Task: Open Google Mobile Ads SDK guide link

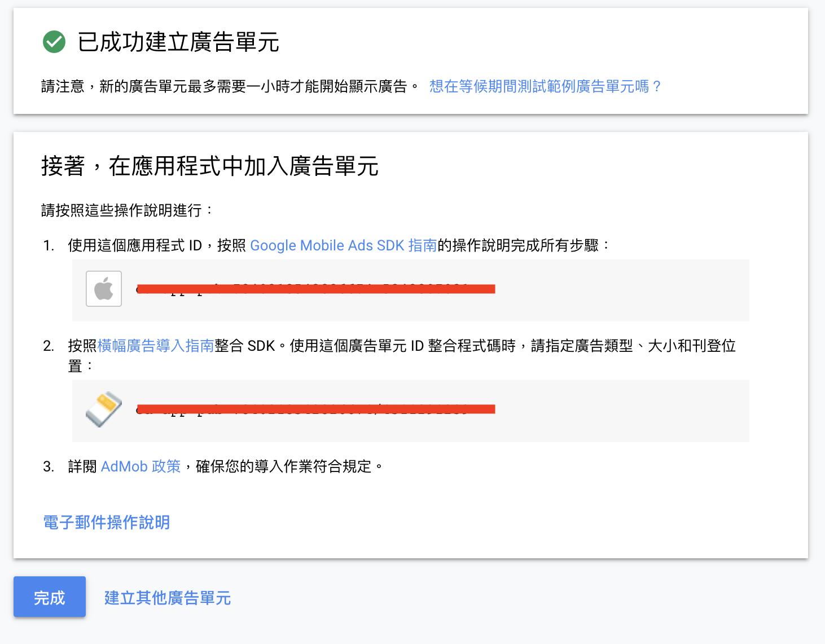Action: tap(343, 245)
